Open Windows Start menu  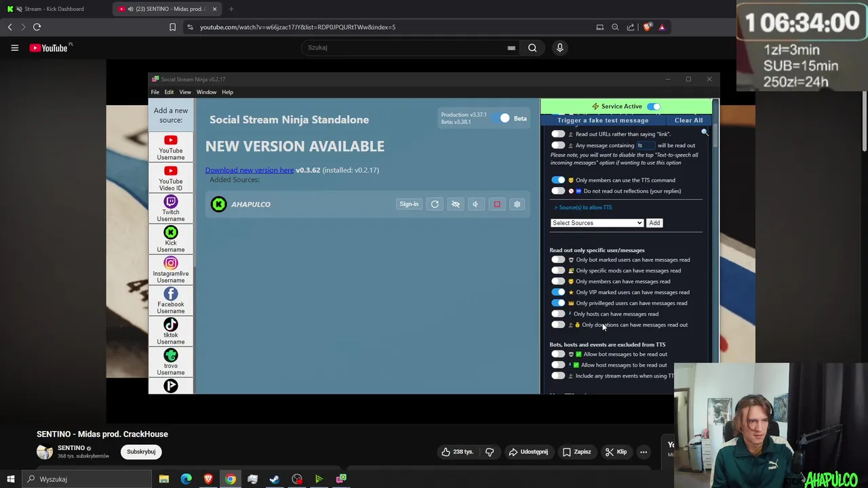[10, 479]
